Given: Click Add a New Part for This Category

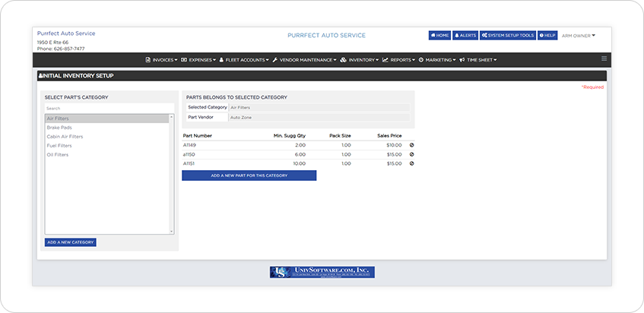Looking at the screenshot, I should point(249,175).
